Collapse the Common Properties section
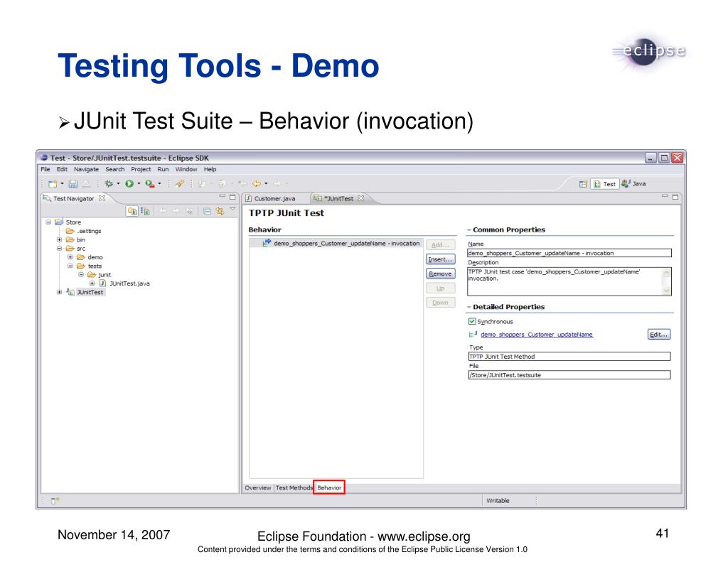 pos(469,229)
